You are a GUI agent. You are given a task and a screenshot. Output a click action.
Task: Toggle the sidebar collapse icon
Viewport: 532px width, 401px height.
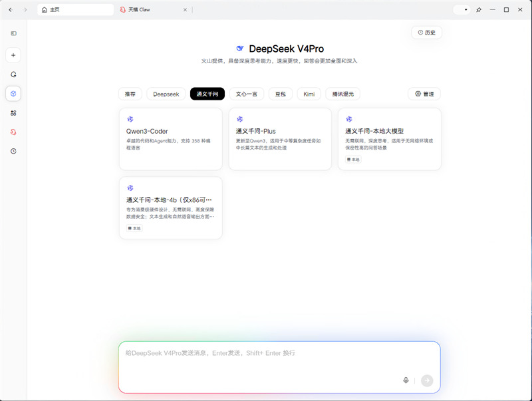pyautogui.click(x=13, y=33)
